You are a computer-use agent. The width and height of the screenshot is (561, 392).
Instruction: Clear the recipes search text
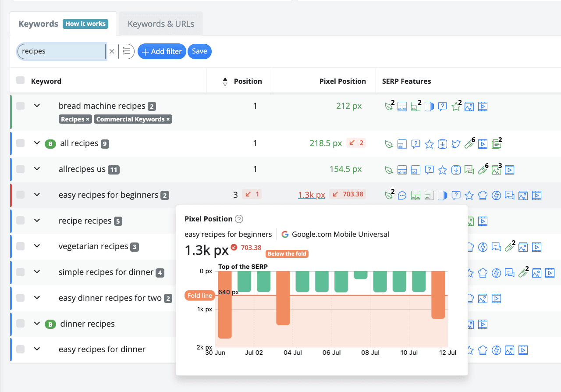[x=112, y=51]
